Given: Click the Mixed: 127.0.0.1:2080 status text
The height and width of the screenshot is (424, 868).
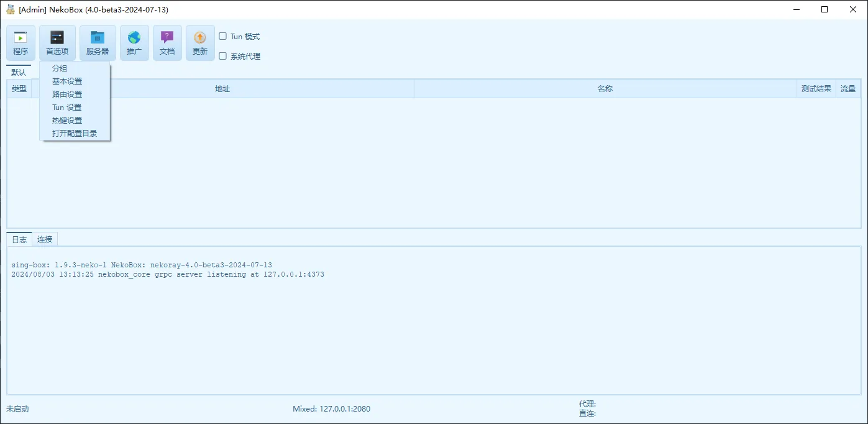Looking at the screenshot, I should [332, 409].
